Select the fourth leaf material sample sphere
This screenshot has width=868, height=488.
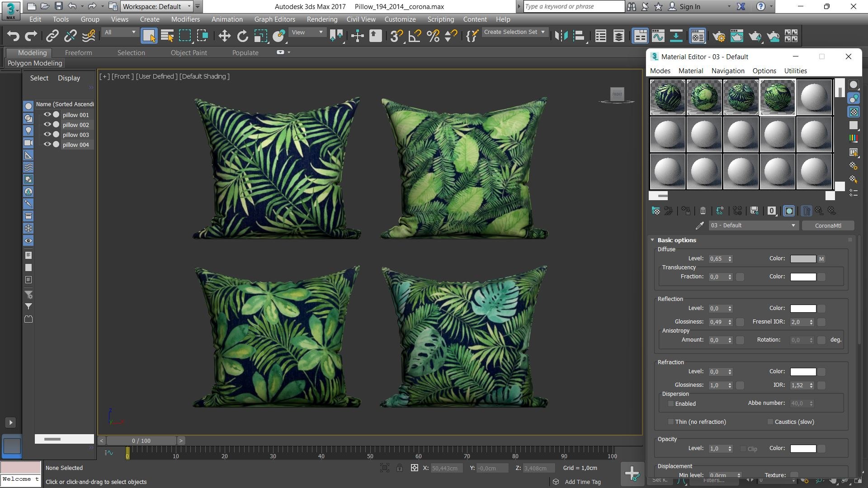pyautogui.click(x=778, y=98)
